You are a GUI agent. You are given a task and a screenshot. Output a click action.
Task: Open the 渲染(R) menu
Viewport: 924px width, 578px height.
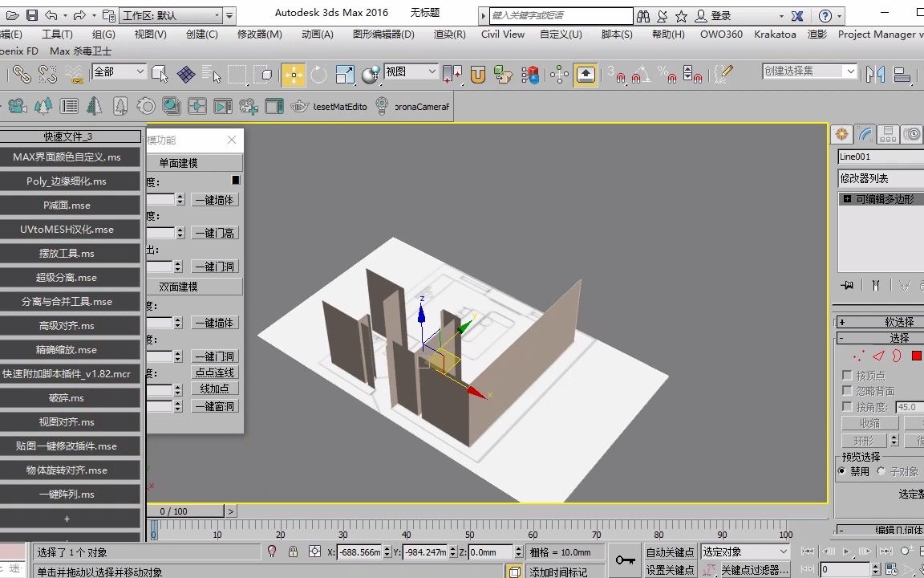click(x=449, y=35)
